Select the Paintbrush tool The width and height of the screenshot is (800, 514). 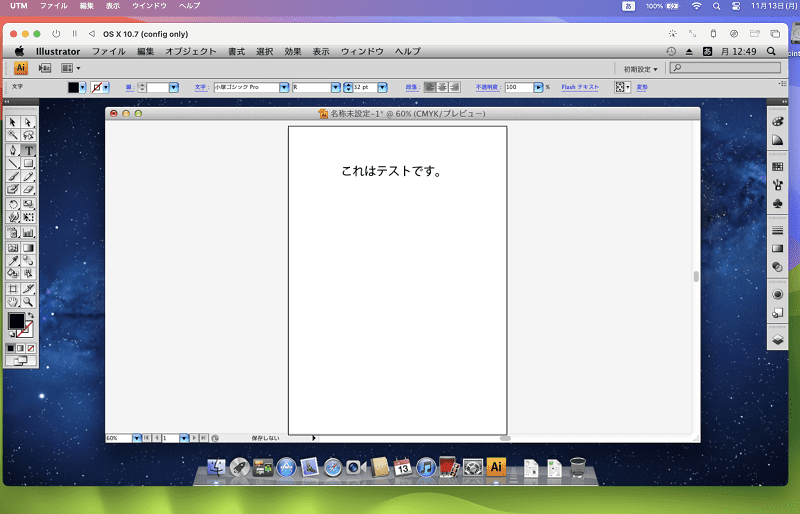point(13,177)
